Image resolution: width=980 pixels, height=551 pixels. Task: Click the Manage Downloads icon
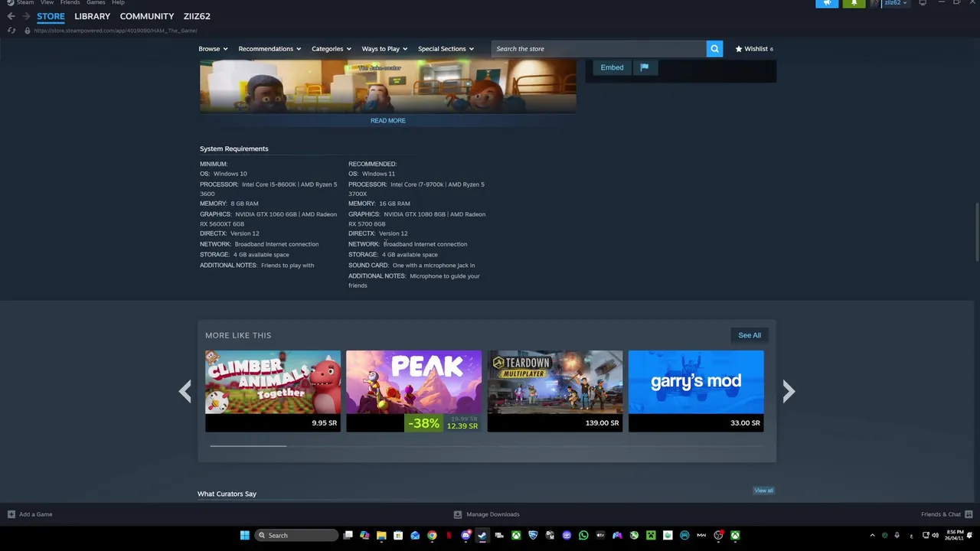coord(458,514)
